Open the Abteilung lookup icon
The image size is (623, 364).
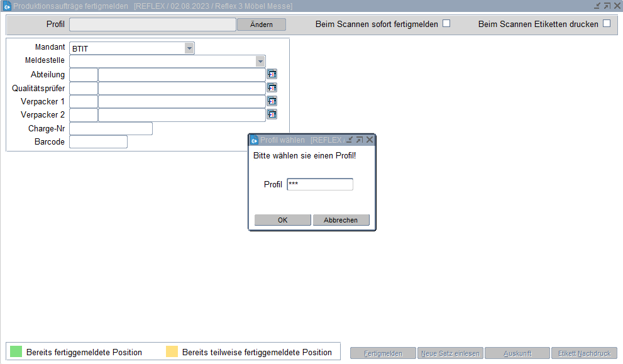pos(272,74)
